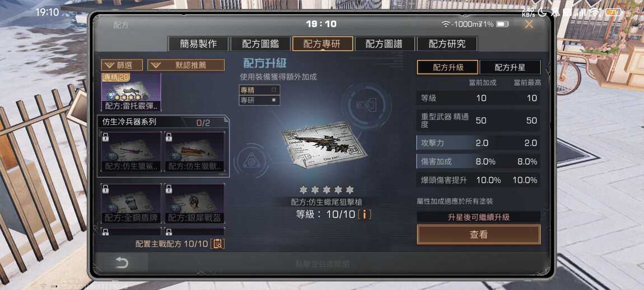The width and height of the screenshot is (644, 290).
Task: Open the 配方圖譜 tab
Action: point(384,44)
